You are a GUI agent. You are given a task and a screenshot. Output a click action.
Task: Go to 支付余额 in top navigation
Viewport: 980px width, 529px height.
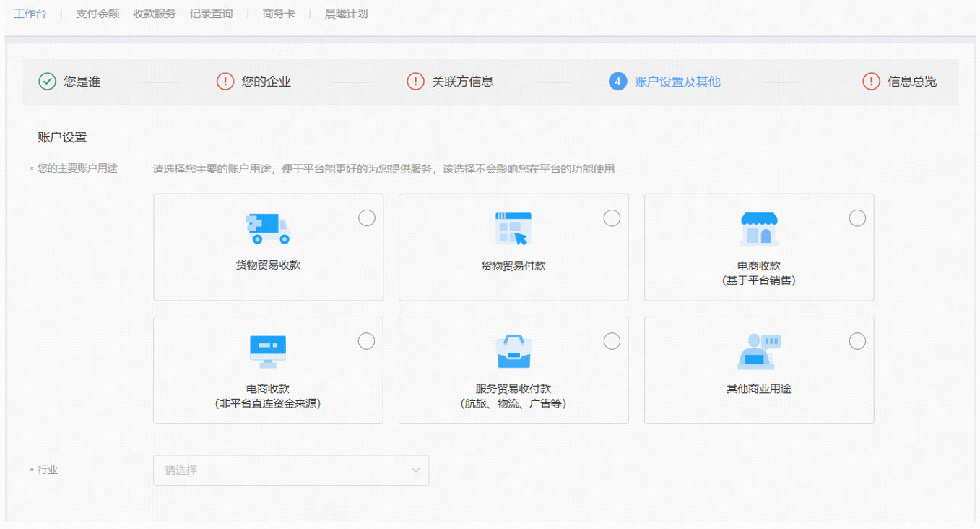tap(97, 14)
